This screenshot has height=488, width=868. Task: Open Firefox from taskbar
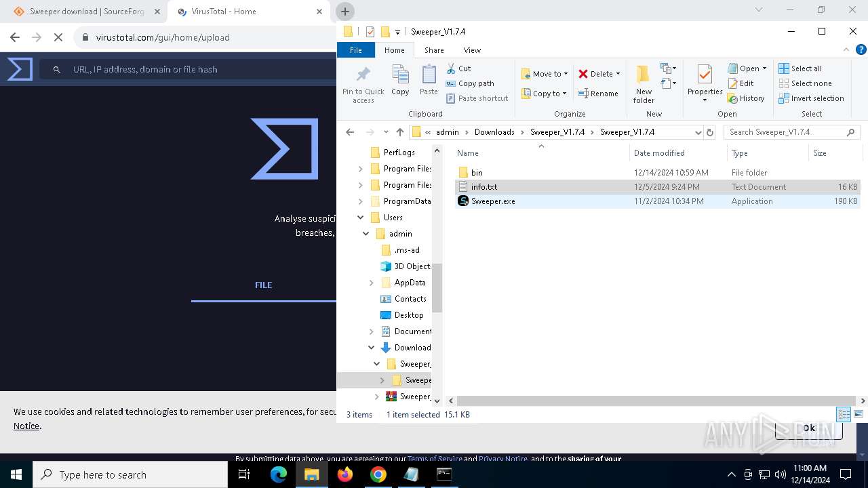pos(345,474)
